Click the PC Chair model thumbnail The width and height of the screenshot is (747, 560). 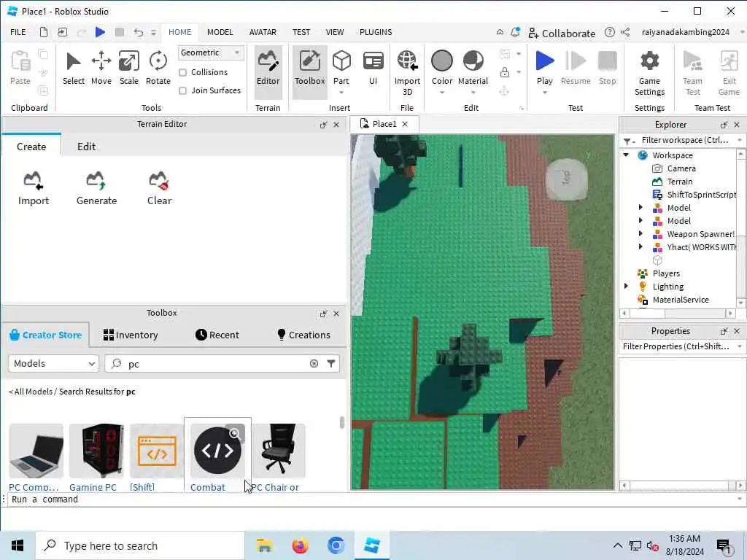point(279,451)
